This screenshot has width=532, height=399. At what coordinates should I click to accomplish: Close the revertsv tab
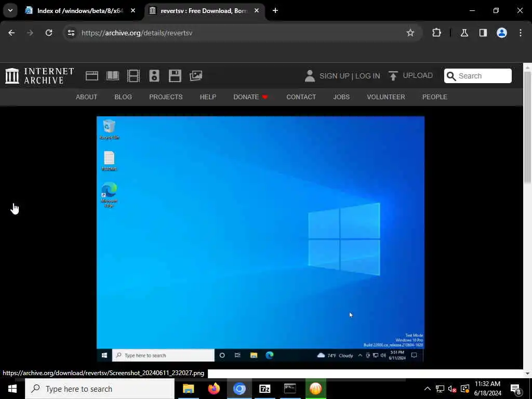click(257, 10)
